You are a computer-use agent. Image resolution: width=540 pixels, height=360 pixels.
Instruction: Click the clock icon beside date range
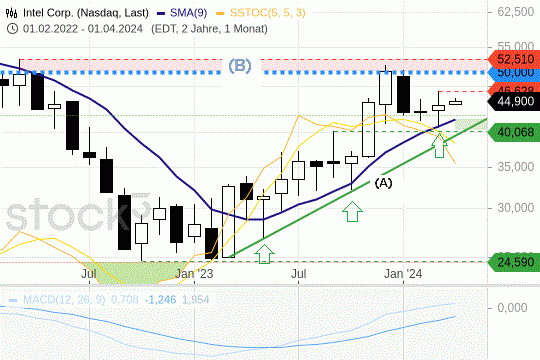coord(12,29)
